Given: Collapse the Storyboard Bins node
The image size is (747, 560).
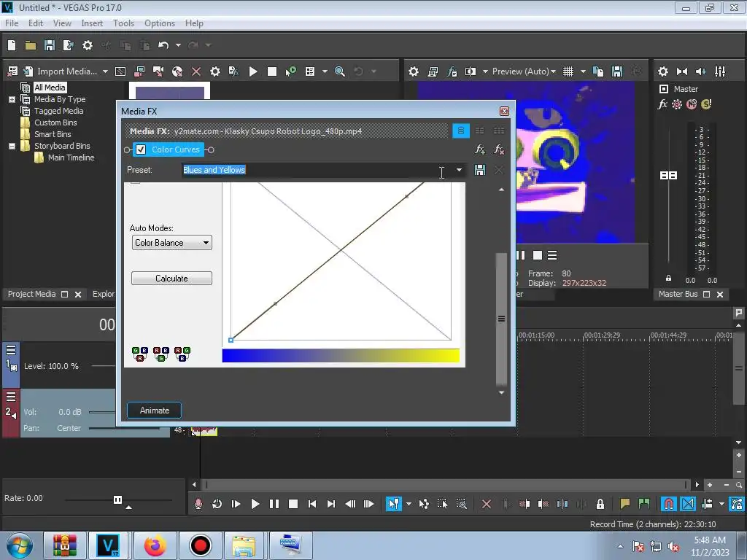Looking at the screenshot, I should 12,146.
